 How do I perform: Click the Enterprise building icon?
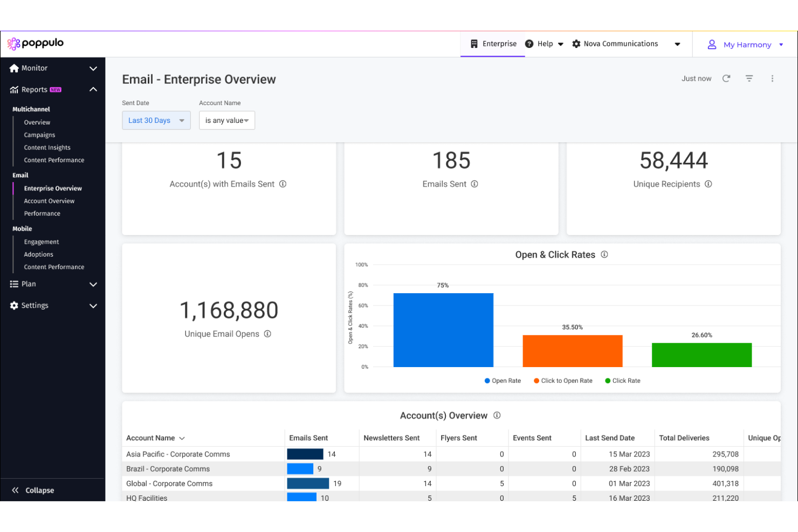click(474, 44)
